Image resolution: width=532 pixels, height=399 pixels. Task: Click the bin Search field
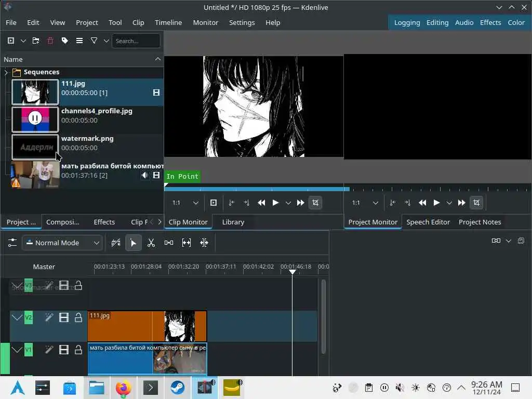(x=136, y=41)
